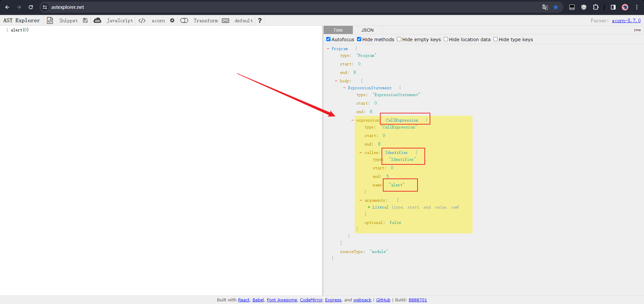Reload the astexplorer.net page
This screenshot has height=304, width=644.
[31, 7]
